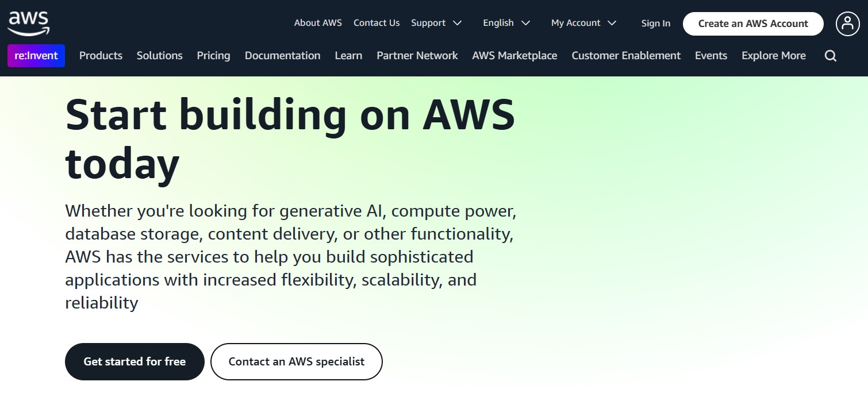
Task: Select the re:Invent badge
Action: (x=36, y=55)
